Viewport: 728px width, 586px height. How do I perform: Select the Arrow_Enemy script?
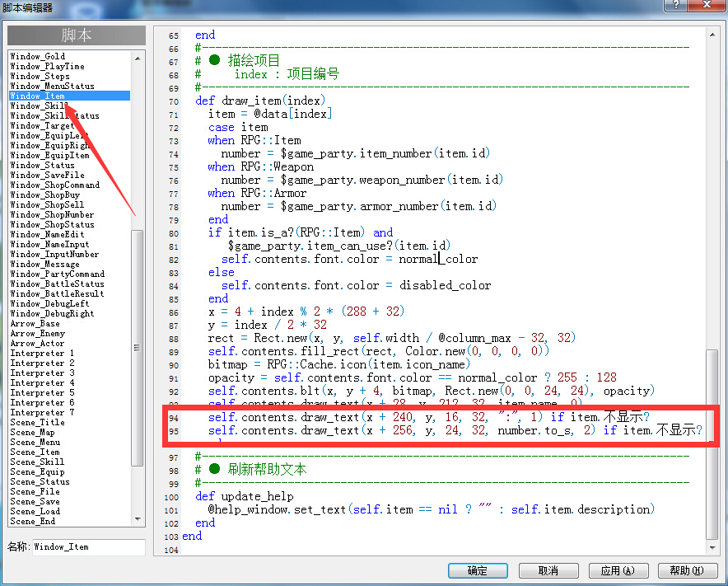[x=38, y=333]
